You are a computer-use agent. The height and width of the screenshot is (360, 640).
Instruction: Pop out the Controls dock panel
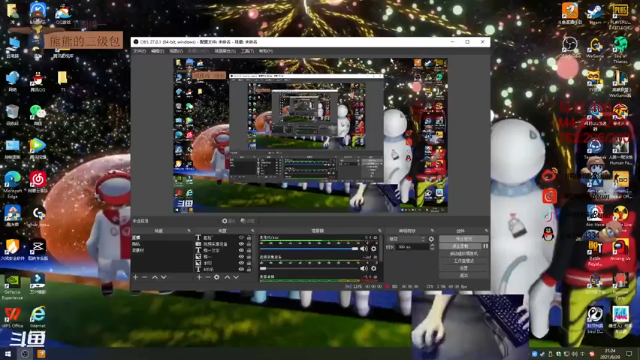click(486, 231)
